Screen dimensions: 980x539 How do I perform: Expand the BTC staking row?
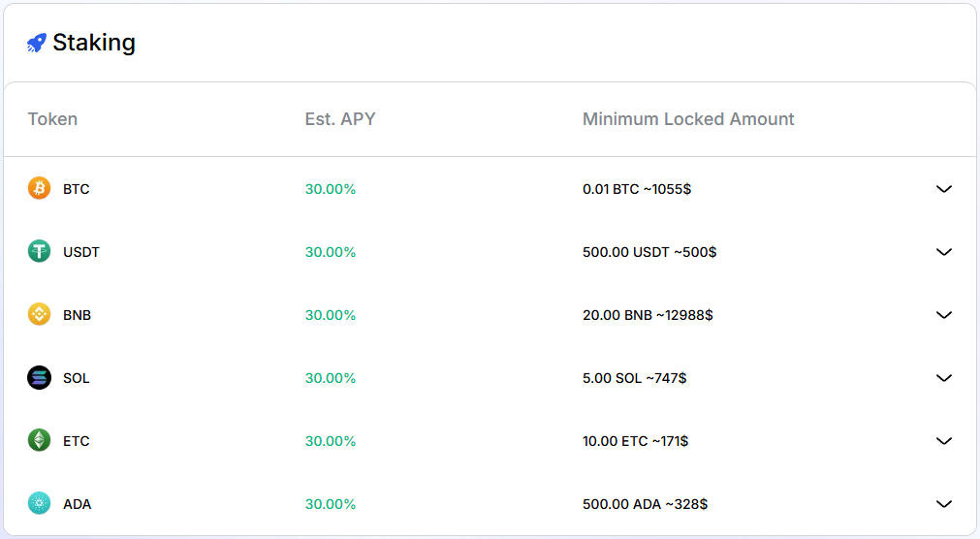[x=944, y=189]
